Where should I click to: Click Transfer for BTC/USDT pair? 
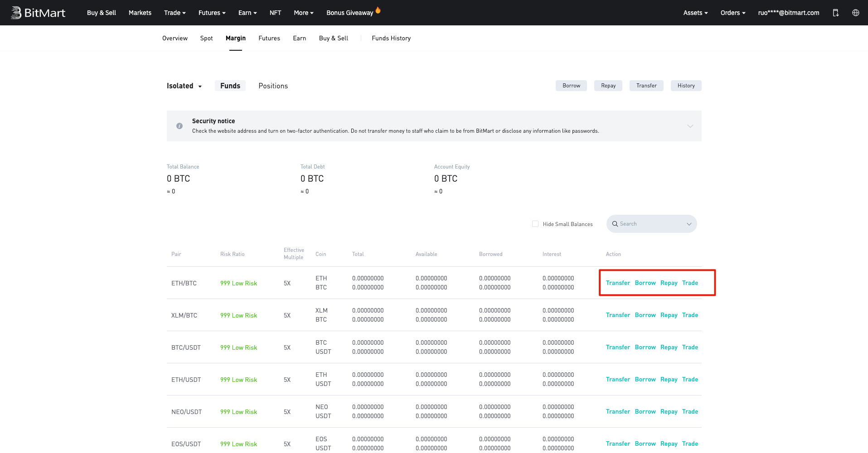point(618,347)
